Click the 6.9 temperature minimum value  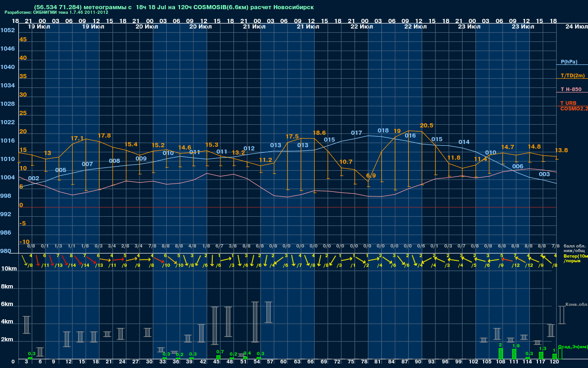(371, 175)
